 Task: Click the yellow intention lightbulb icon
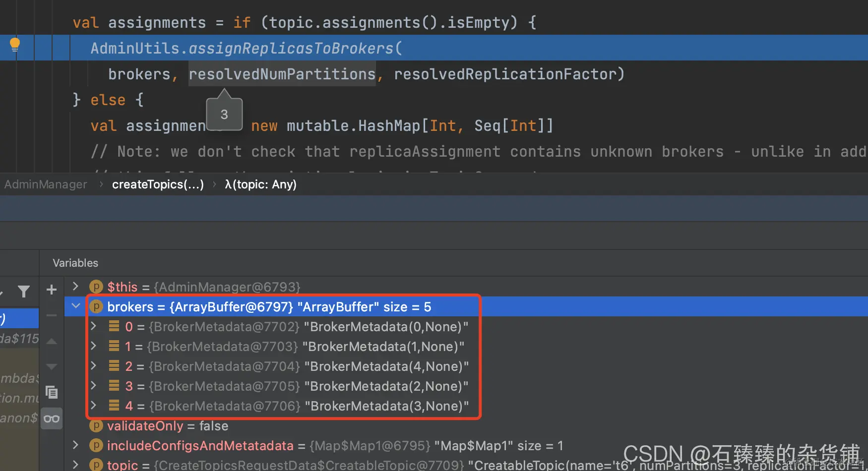(15, 45)
